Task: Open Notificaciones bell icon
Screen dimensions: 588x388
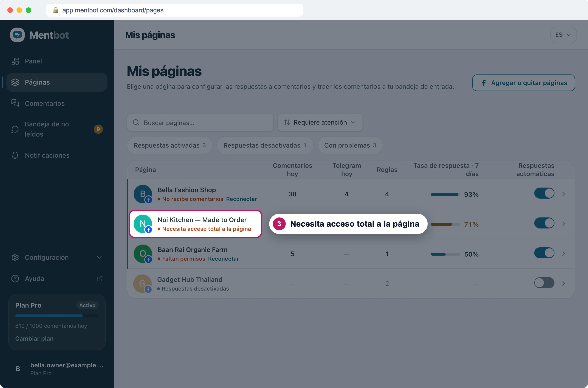Action: [15, 155]
